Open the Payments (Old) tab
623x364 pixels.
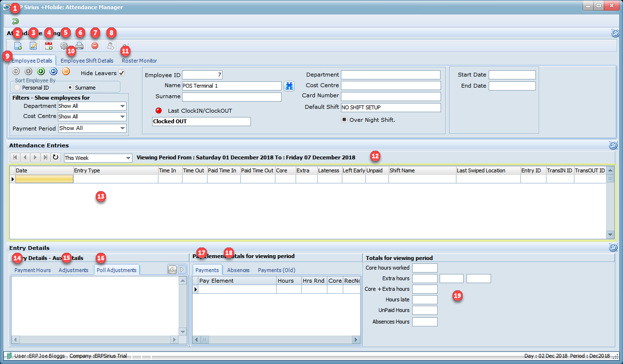point(277,270)
